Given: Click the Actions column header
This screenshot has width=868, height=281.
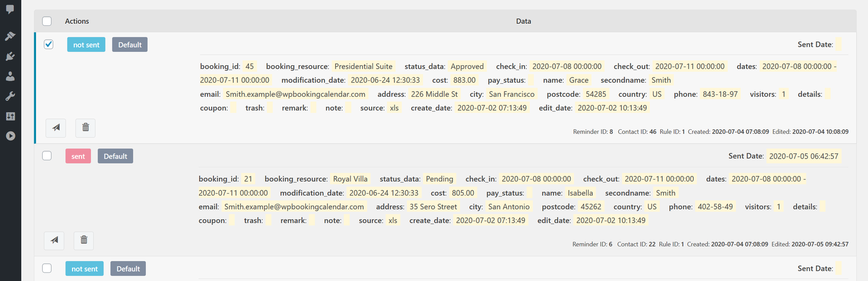Looking at the screenshot, I should (77, 21).
